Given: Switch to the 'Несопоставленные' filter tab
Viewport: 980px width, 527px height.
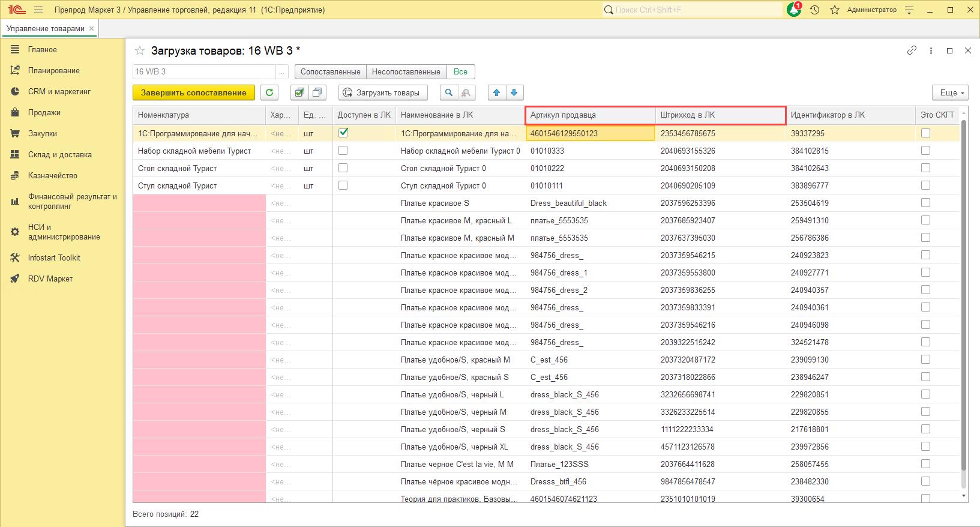Looking at the screenshot, I should pos(406,72).
